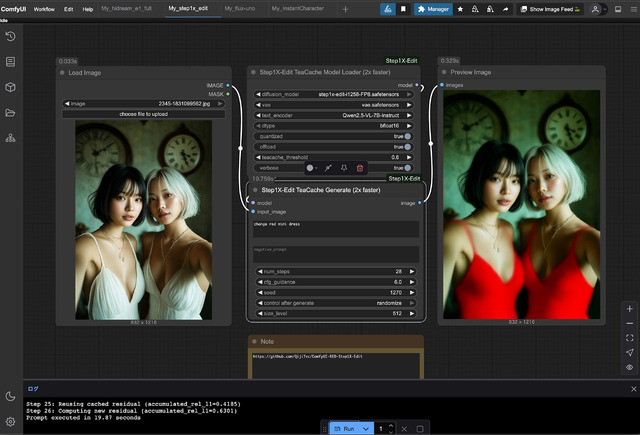This screenshot has width=640, height=435.
Task: Click select mode arrow icon on canvas
Action: click(629, 353)
